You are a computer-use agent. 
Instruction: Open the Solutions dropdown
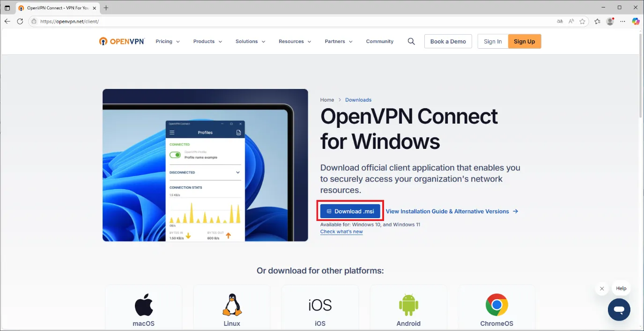point(250,41)
